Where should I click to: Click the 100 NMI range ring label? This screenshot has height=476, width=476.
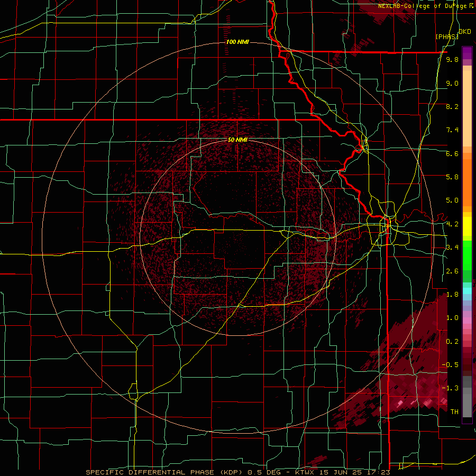(237, 42)
